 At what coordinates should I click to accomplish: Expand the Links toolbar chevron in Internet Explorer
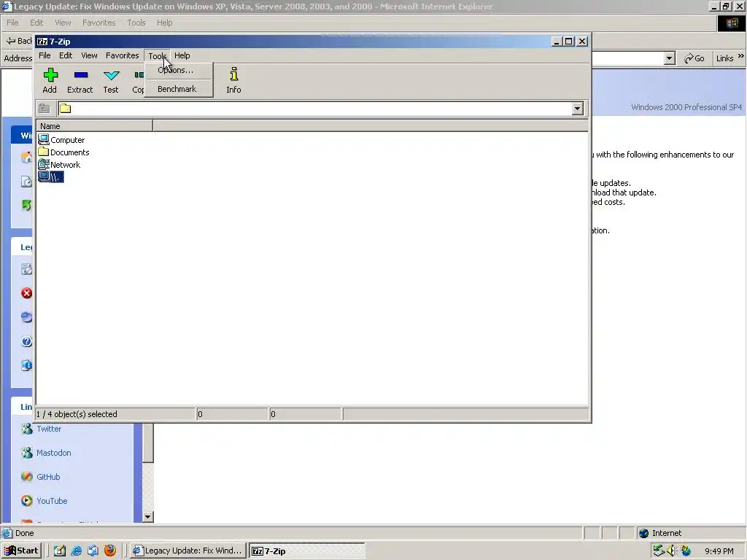(741, 56)
